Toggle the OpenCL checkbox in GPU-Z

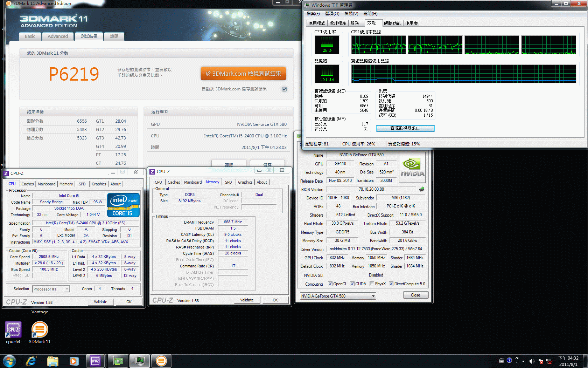(330, 284)
